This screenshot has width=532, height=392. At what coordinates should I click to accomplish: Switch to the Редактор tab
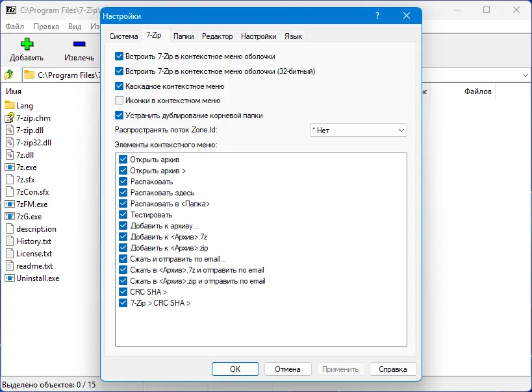[218, 36]
